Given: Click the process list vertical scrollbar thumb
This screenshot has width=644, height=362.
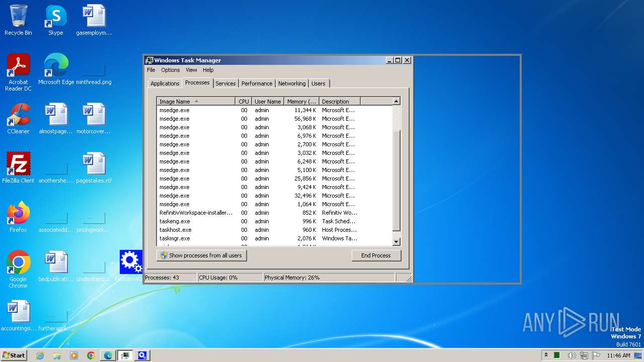Looking at the screenshot, I should point(396,181).
